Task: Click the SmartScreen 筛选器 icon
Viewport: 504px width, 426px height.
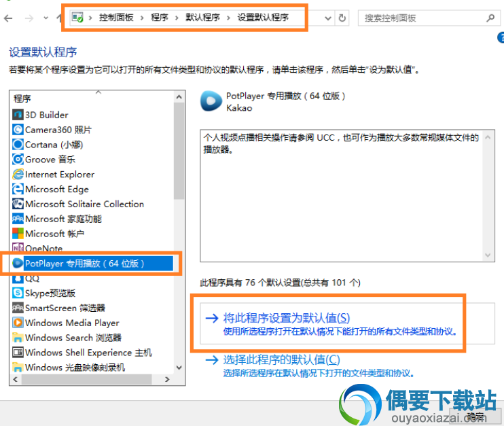Action: [18, 308]
